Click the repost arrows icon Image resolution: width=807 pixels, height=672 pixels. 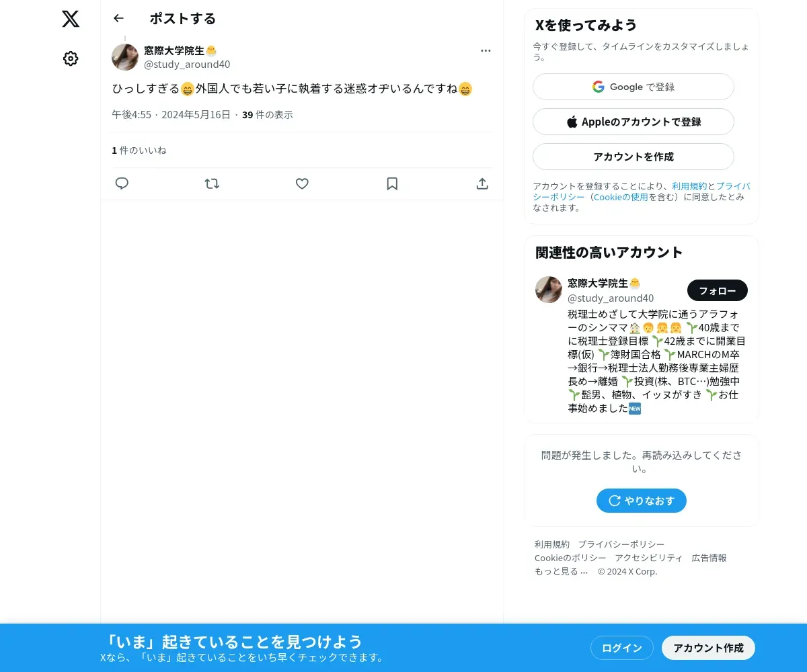[212, 183]
